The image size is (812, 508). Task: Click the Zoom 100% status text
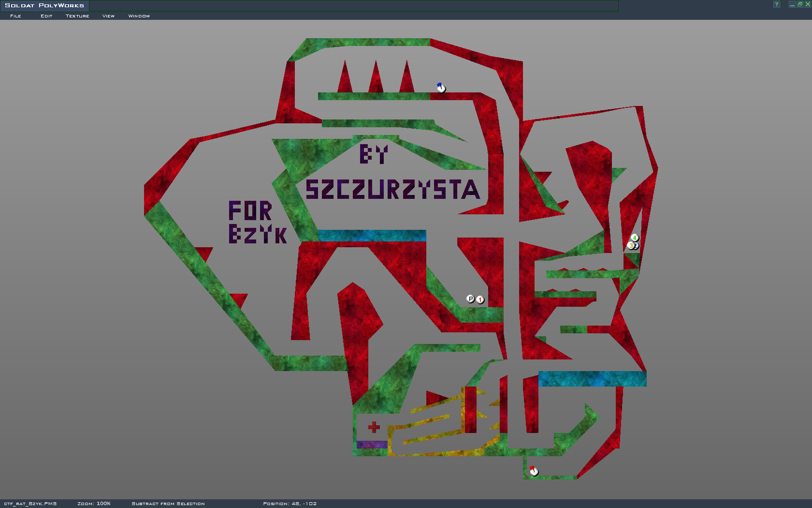pyautogui.click(x=94, y=504)
